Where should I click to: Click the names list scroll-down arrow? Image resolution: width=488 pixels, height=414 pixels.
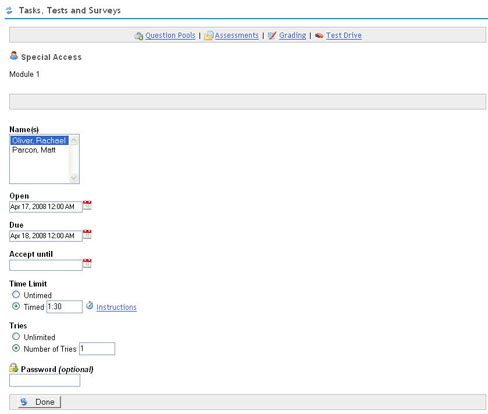(74, 178)
